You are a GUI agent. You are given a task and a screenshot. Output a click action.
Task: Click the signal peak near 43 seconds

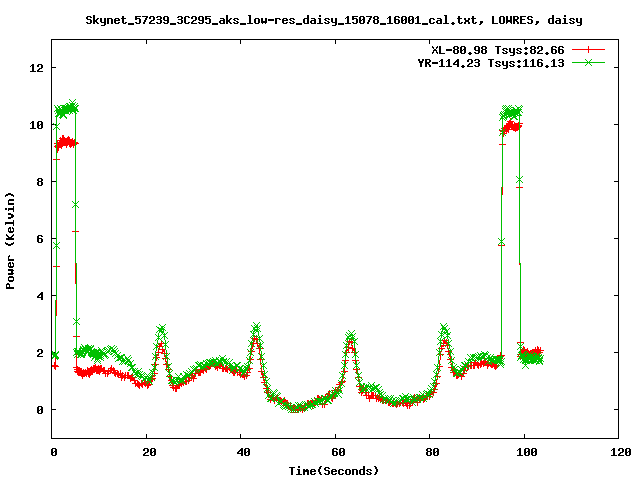(x=256, y=327)
